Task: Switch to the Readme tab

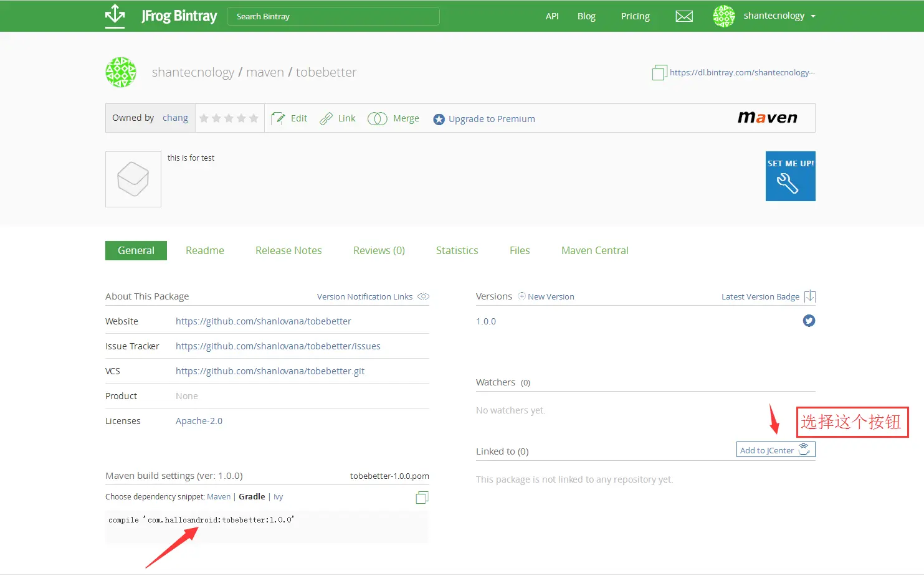Action: pyautogui.click(x=205, y=250)
